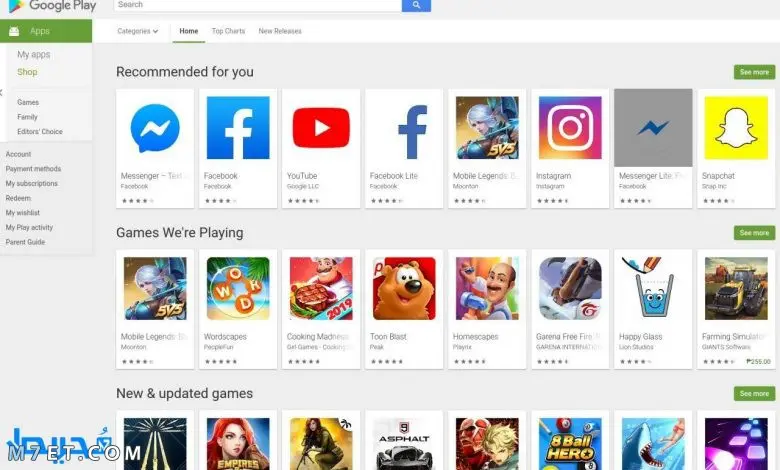Open the Happy Glass game icon
Screen dimensions: 780x470
point(653,288)
